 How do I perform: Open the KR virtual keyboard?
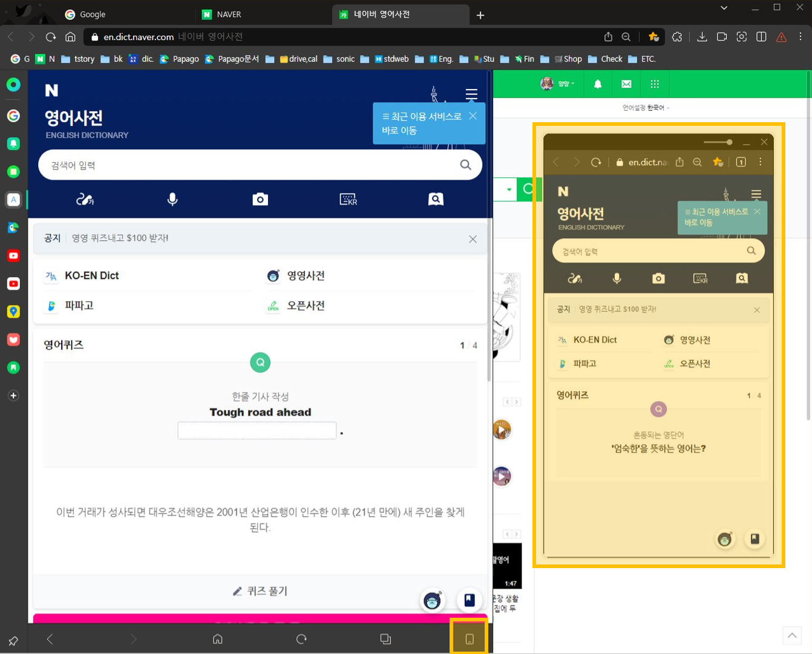pyautogui.click(x=348, y=199)
